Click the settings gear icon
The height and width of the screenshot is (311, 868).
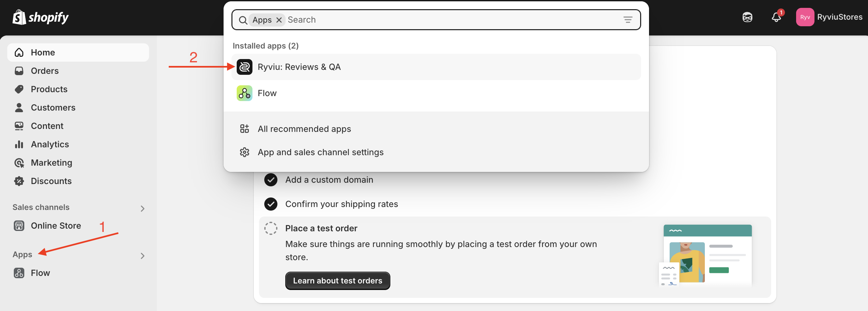[x=244, y=152]
